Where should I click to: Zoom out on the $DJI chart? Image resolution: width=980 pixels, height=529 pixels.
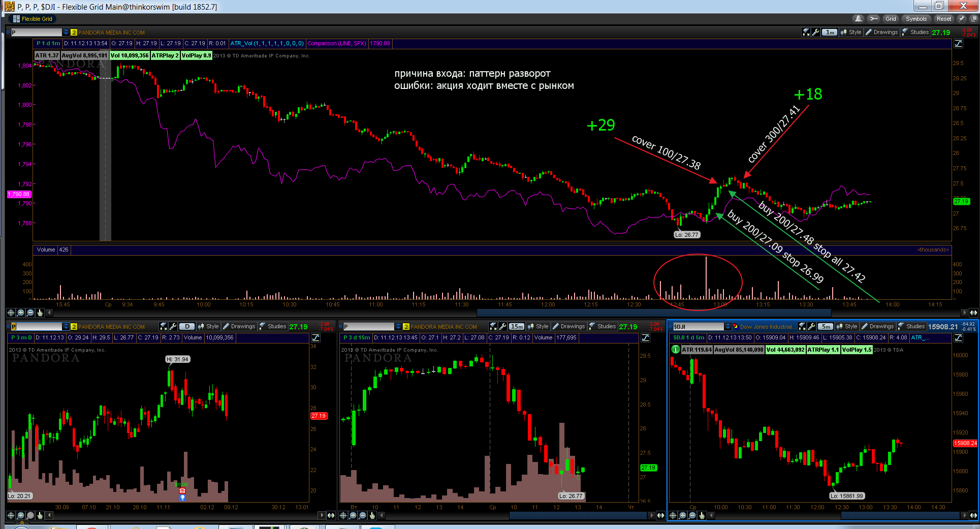[692, 515]
